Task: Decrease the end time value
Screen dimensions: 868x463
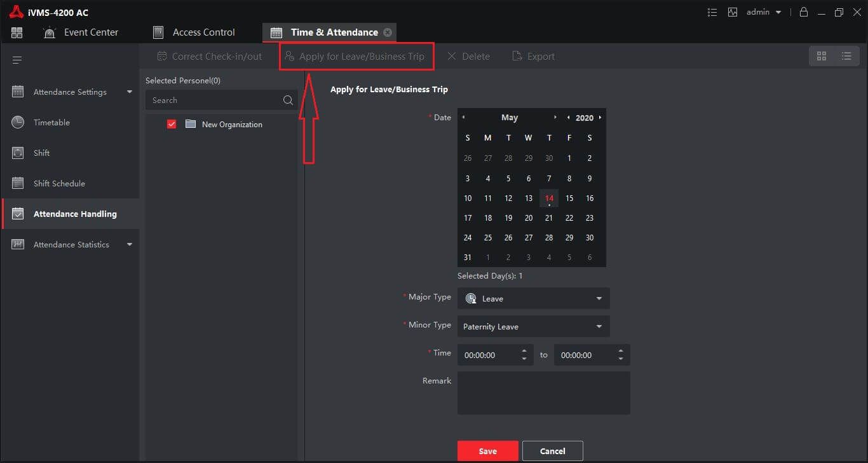Action: 621,359
